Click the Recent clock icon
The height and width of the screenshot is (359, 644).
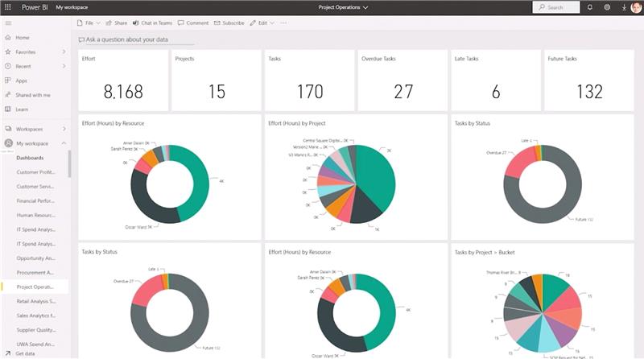[8, 66]
